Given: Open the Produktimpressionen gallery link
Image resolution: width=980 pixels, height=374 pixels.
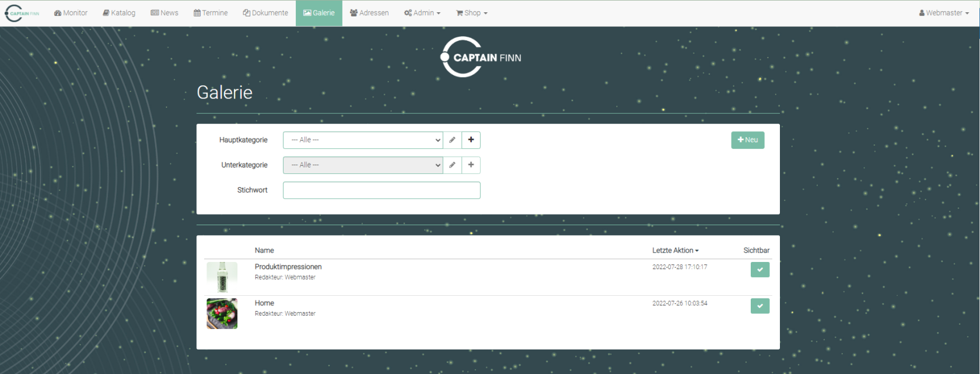Looking at the screenshot, I should pyautogui.click(x=288, y=267).
